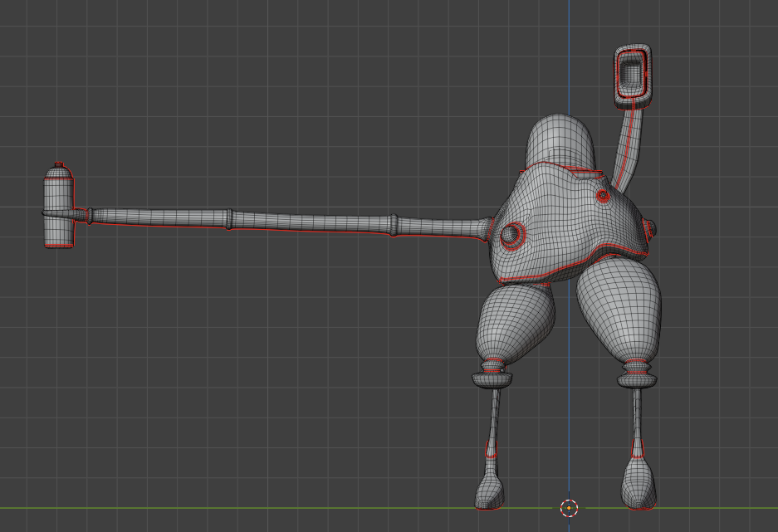Click the left foot on the ground line

tap(490, 488)
